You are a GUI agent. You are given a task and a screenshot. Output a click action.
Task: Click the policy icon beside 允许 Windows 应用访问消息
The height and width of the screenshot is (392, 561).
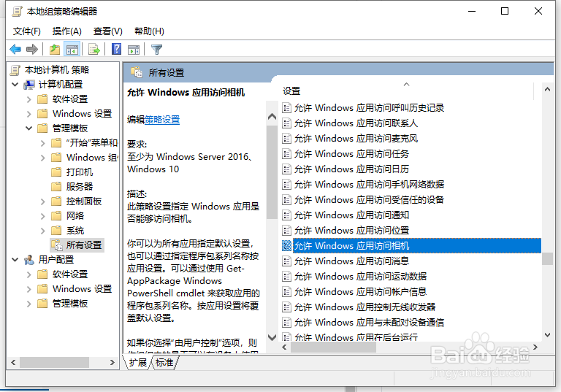[286, 261]
